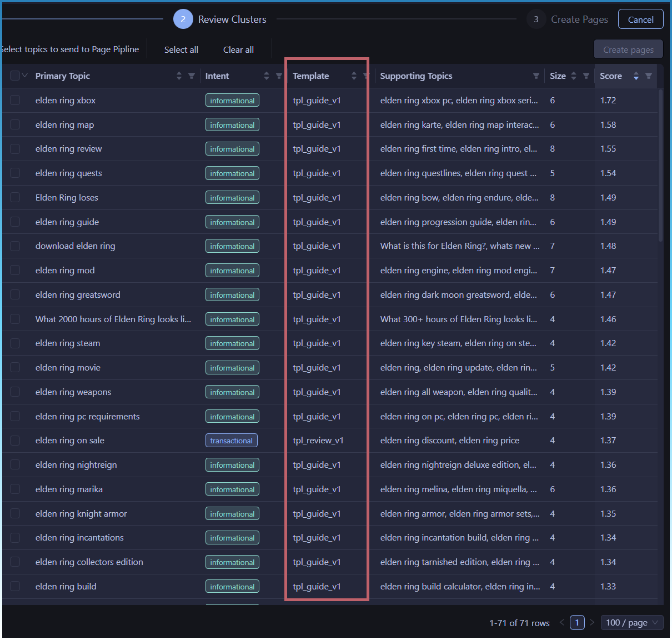Open the Score column filter
This screenshot has width=672, height=640.
(649, 76)
